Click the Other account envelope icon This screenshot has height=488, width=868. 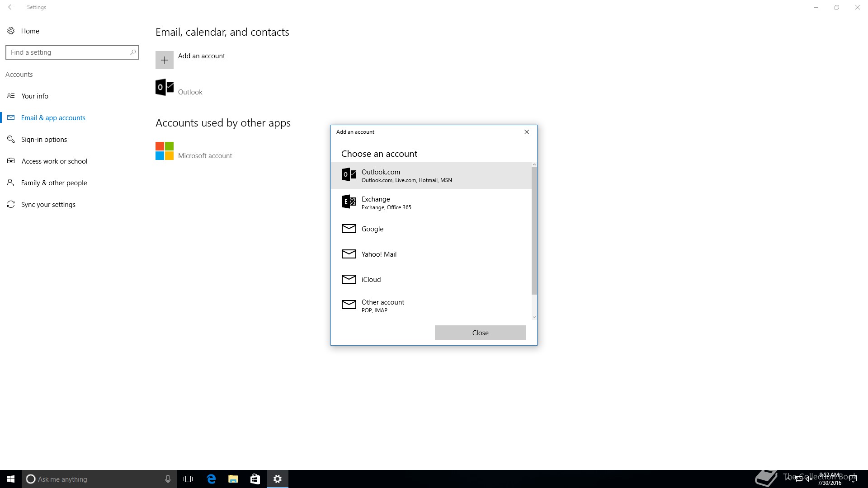(349, 305)
